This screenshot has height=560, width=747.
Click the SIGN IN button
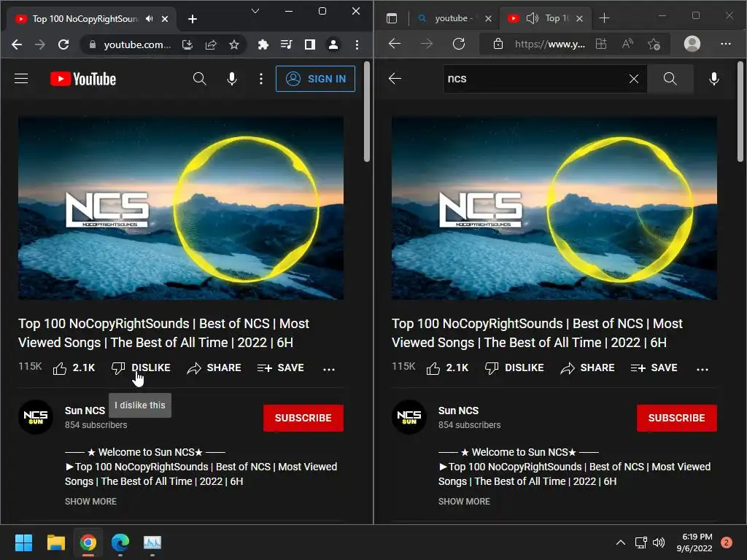[x=315, y=79]
